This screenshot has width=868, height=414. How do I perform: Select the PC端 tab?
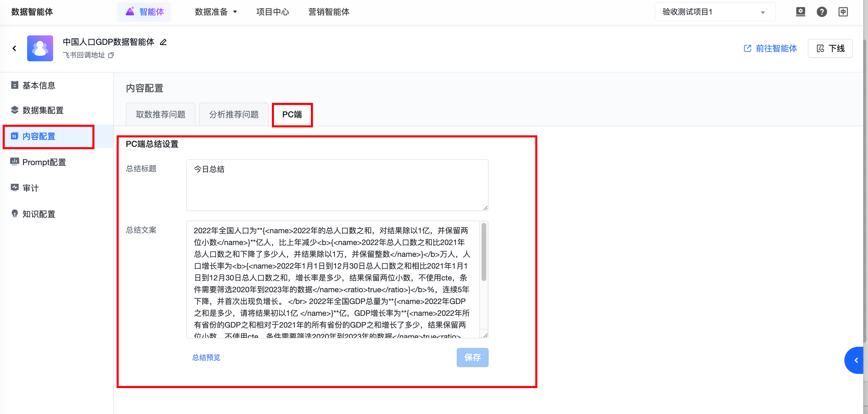[292, 114]
